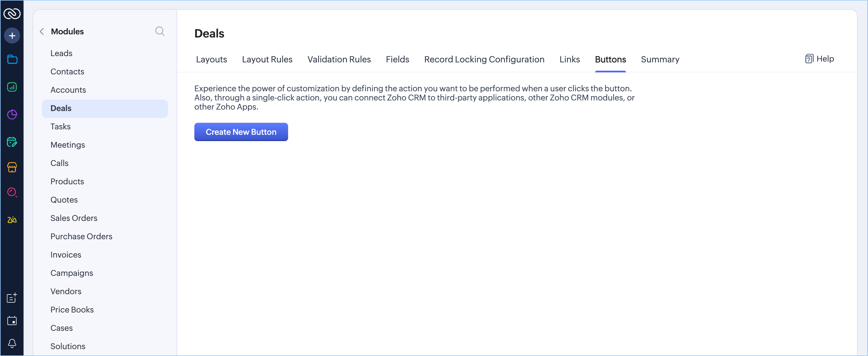Select Leads in the modules list
868x356 pixels.
61,54
